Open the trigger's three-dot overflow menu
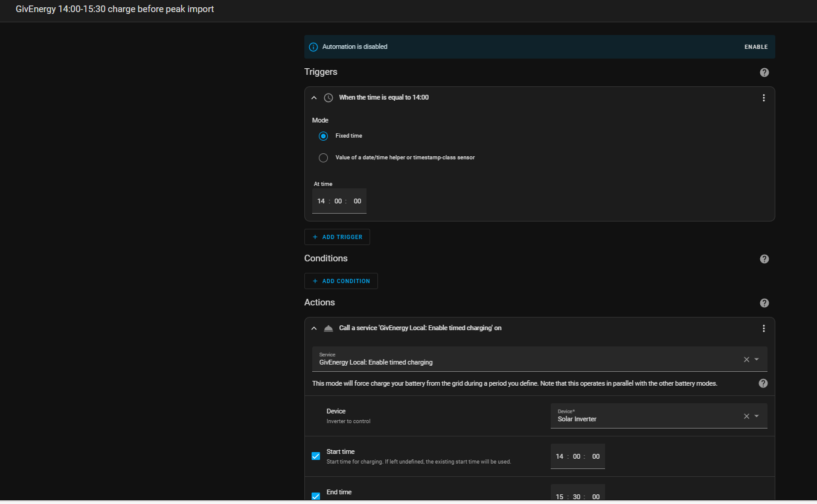Image resolution: width=817 pixels, height=504 pixels. 763,98
